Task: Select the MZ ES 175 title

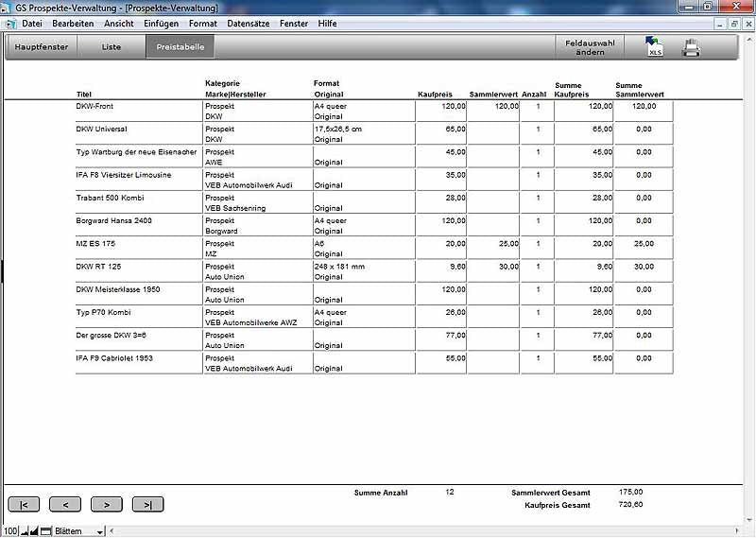Action: pyautogui.click(x=95, y=244)
